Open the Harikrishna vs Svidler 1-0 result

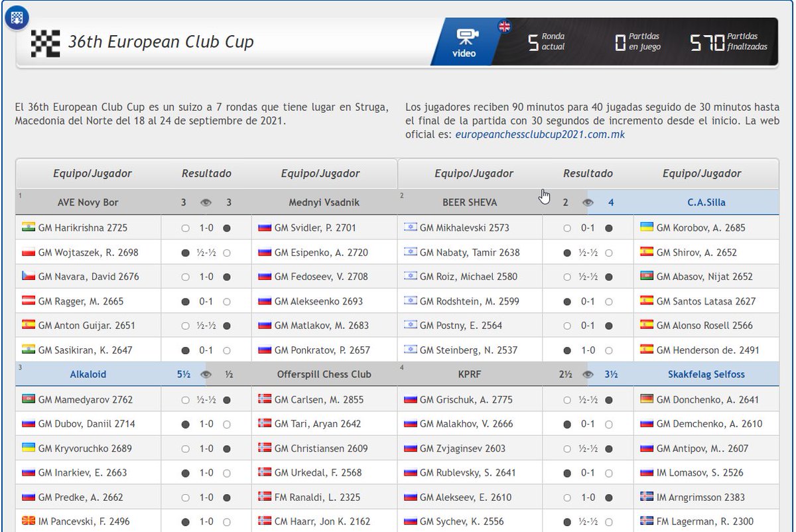tap(206, 228)
